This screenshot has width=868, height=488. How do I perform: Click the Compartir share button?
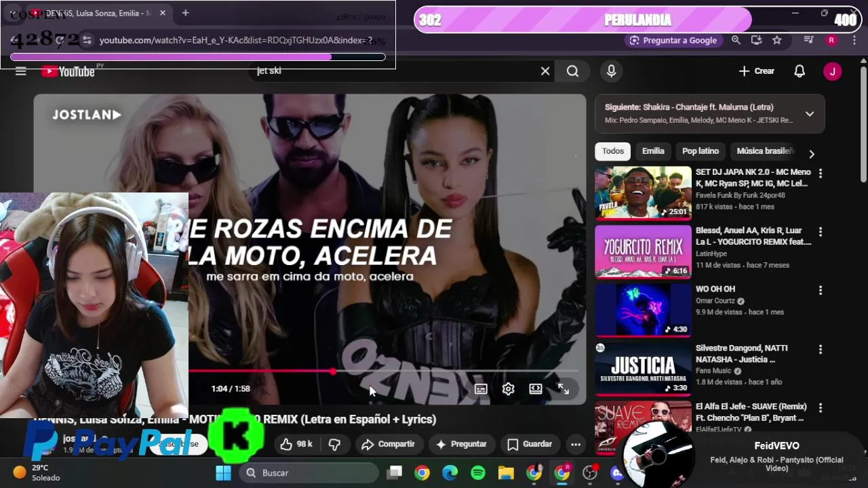389,445
